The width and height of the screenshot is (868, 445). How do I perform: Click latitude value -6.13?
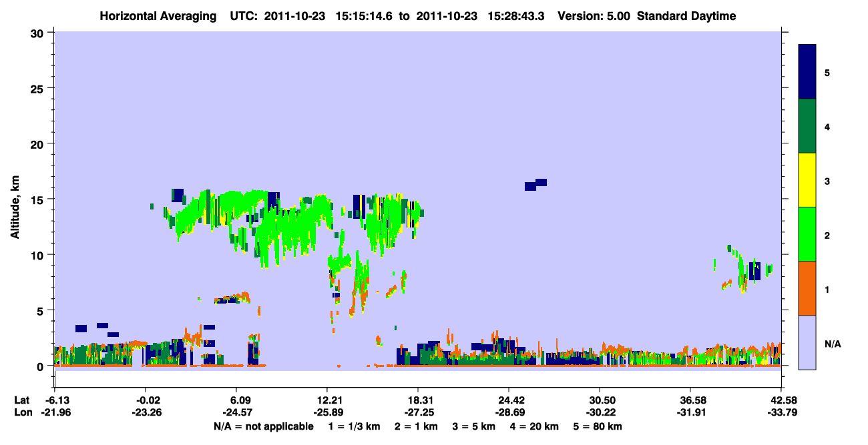pyautogui.click(x=55, y=400)
